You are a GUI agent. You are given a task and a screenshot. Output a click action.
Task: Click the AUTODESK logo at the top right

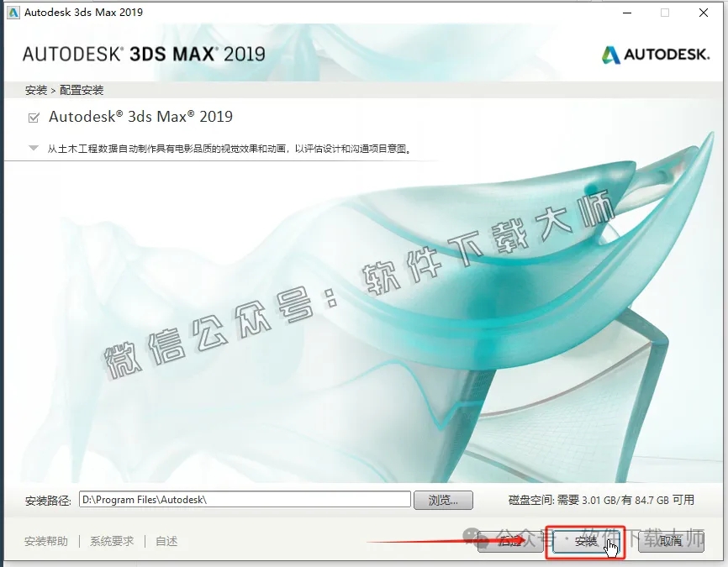point(654,53)
